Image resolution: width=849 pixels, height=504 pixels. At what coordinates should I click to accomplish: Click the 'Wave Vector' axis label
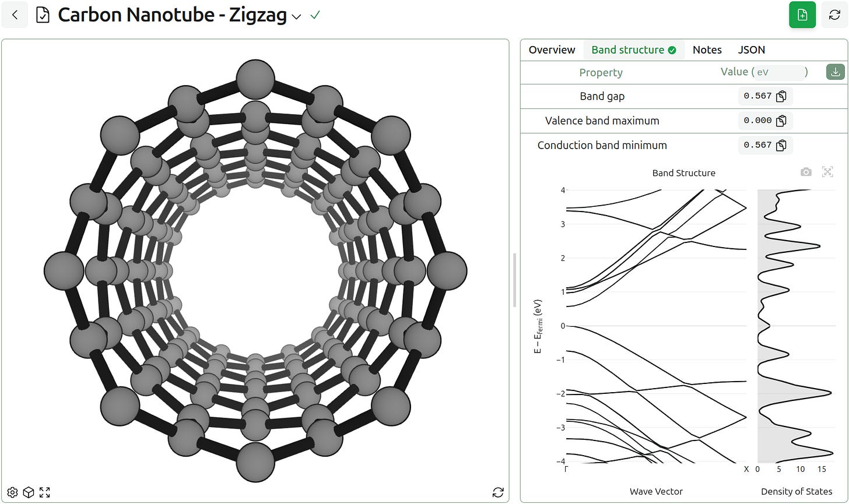point(656,491)
